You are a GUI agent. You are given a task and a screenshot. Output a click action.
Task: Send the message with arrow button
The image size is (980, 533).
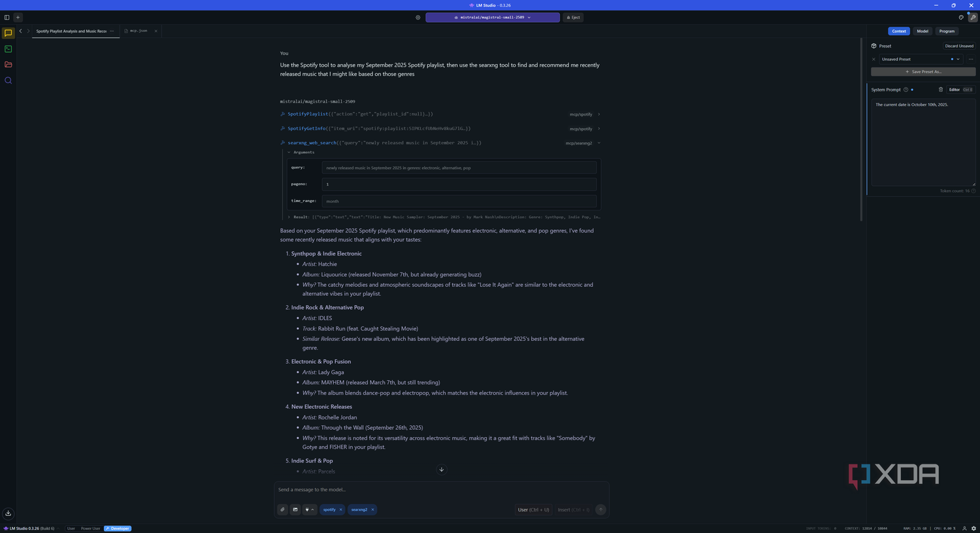click(x=600, y=509)
